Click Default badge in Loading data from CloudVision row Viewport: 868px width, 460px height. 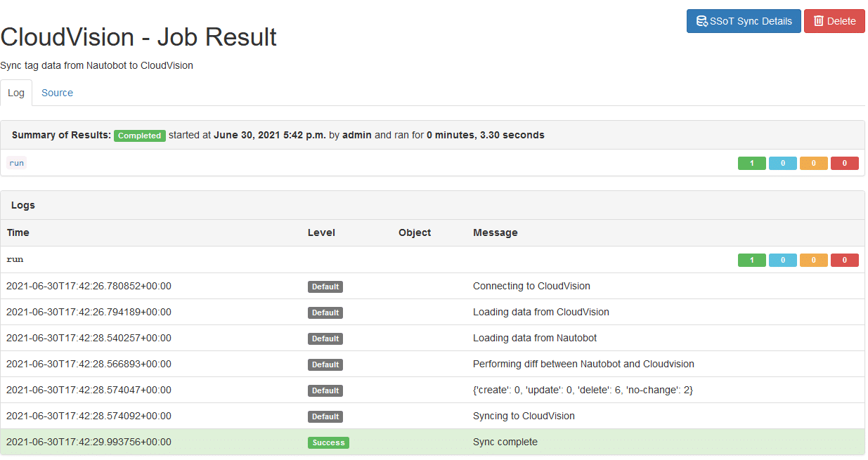325,313
